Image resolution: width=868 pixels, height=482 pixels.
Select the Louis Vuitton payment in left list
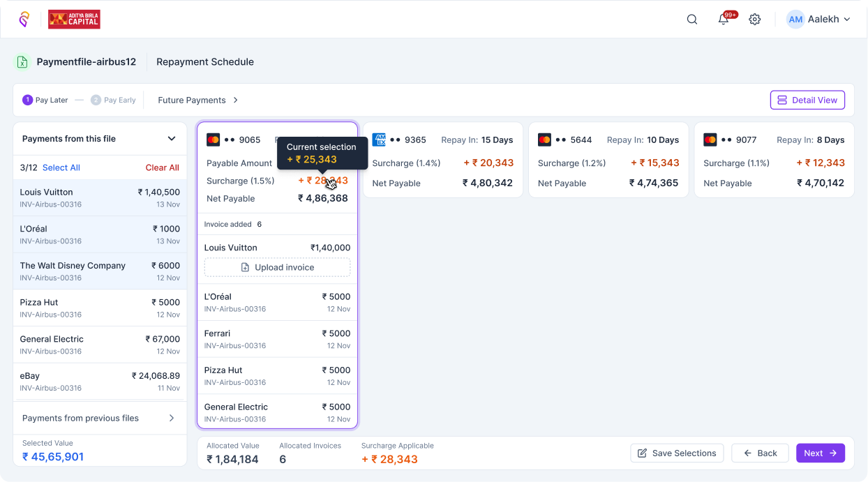pos(100,198)
